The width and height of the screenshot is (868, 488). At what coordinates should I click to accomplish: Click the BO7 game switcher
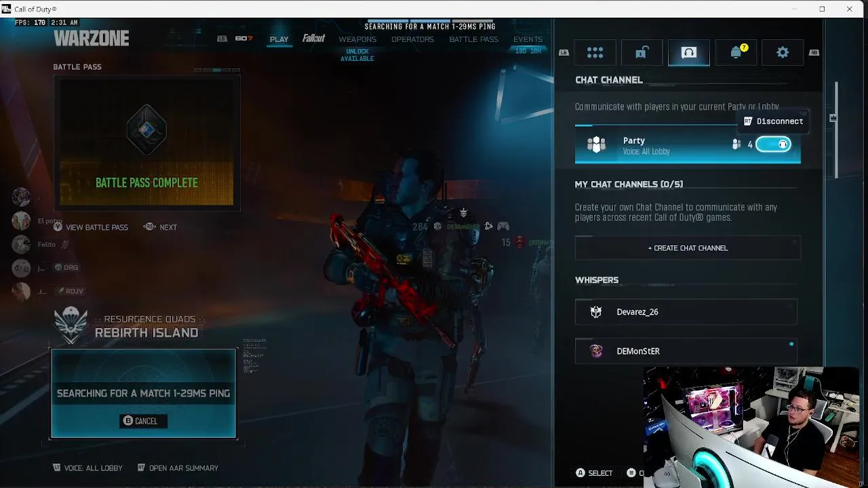(x=243, y=39)
